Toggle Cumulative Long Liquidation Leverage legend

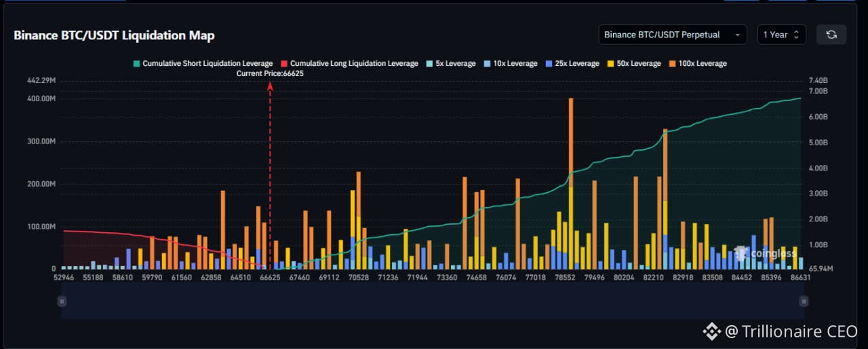pyautogui.click(x=349, y=64)
